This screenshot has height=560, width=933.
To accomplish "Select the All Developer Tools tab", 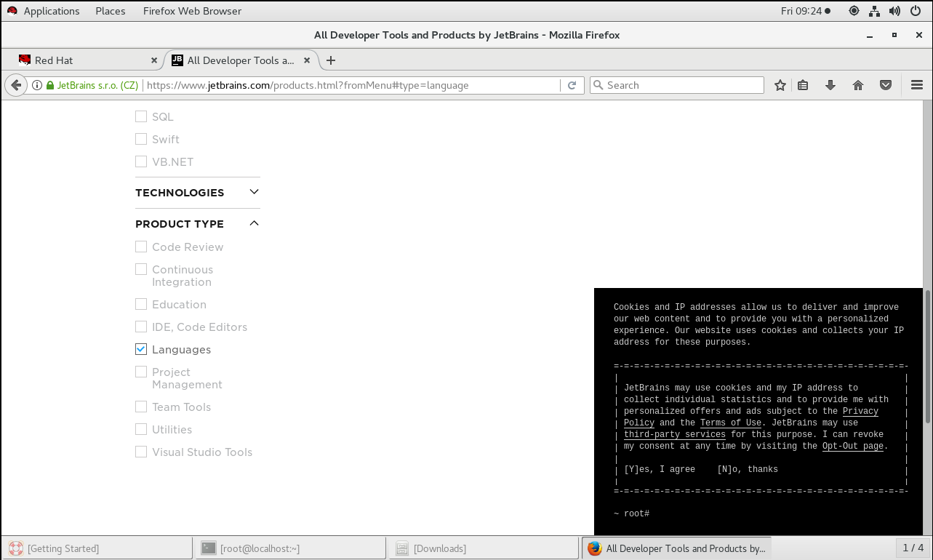I will pyautogui.click(x=240, y=60).
